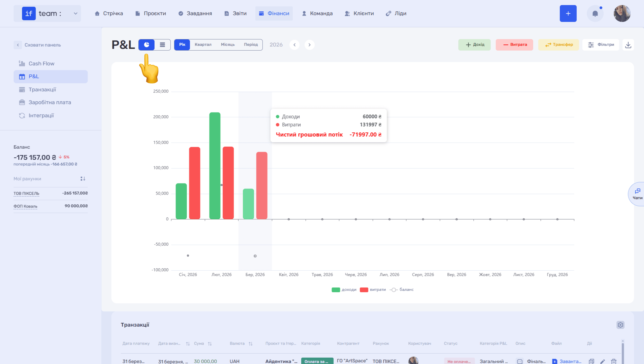644x364 pixels.
Task: Switch to list view of P&L
Action: pyautogui.click(x=162, y=45)
